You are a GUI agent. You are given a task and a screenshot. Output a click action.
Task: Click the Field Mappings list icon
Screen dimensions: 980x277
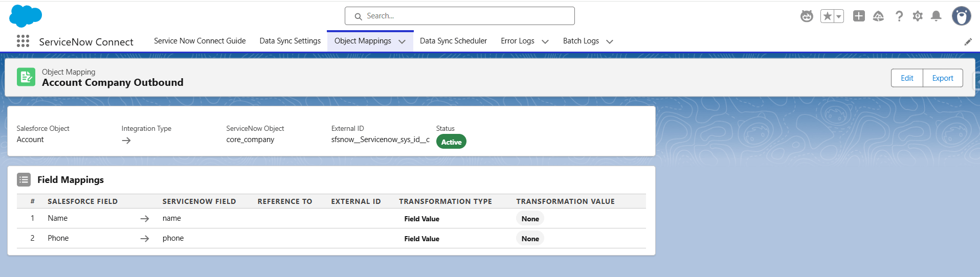(x=24, y=179)
